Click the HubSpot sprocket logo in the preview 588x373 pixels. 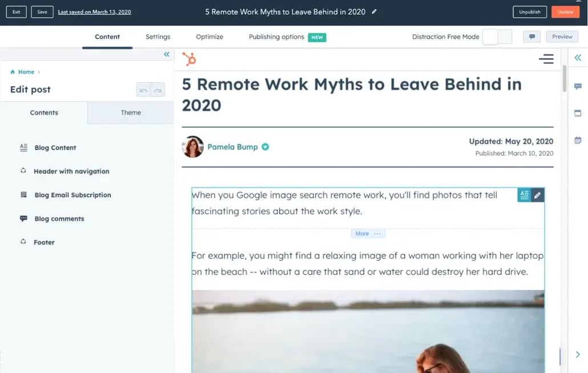(189, 58)
